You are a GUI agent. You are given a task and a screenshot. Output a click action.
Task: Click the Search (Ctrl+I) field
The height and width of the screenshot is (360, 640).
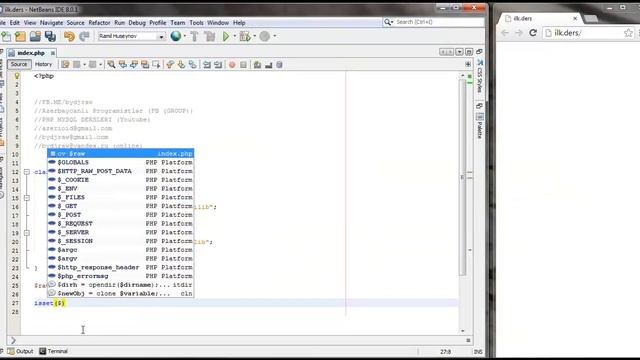[x=433, y=22]
